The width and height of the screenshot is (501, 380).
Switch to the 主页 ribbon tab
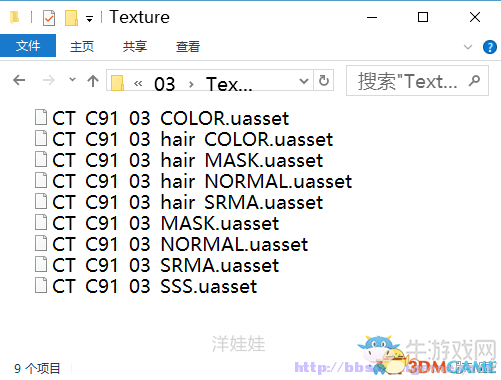pyautogui.click(x=82, y=46)
